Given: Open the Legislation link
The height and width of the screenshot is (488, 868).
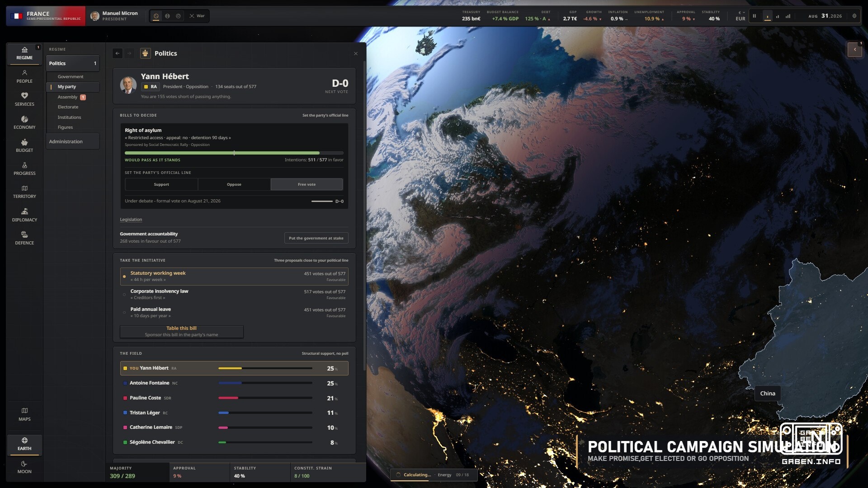Looking at the screenshot, I should tap(131, 220).
